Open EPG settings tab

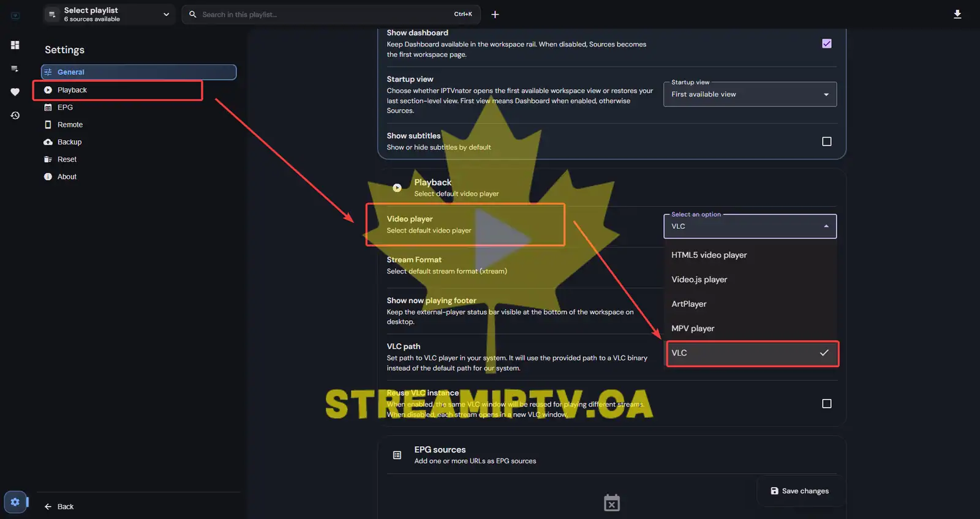[138, 107]
